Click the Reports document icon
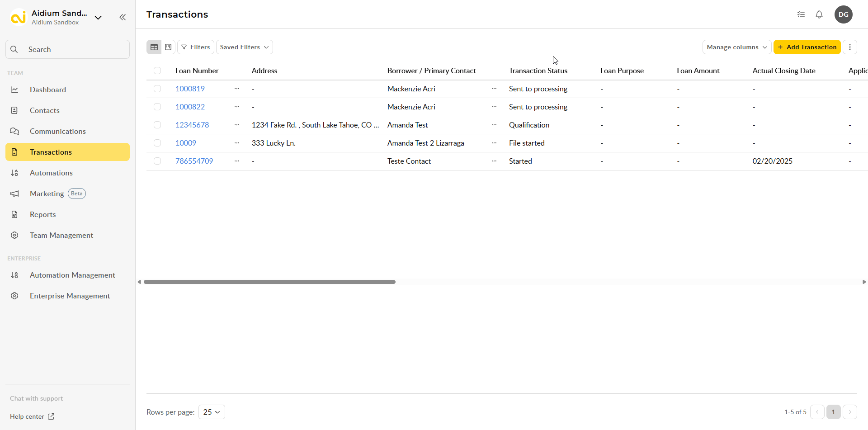The height and width of the screenshot is (430, 868). [x=14, y=214]
